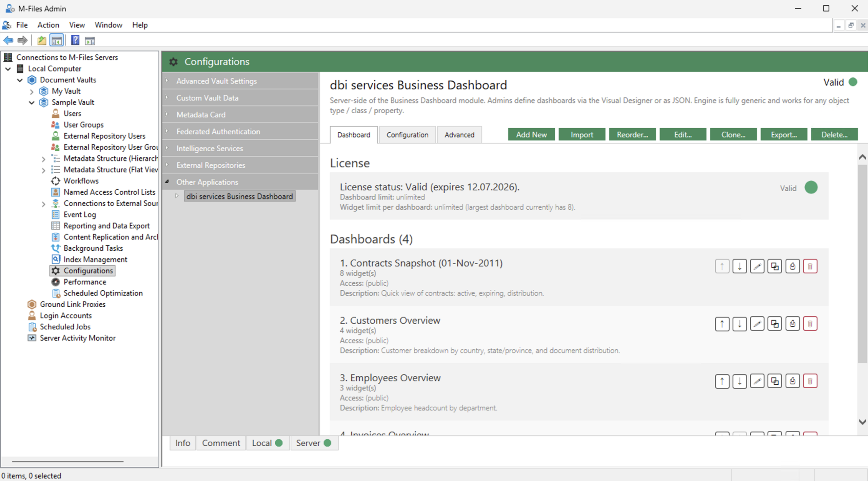Expand Metadata Structure (Hierarchical) node
Screen dimensions: 868x481
pyautogui.click(x=43, y=159)
